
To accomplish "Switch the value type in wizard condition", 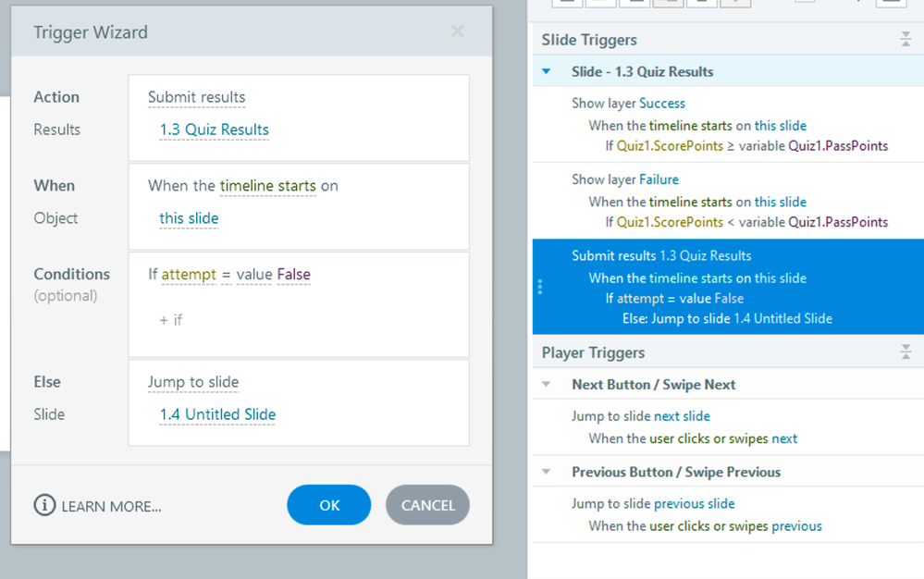I will 254,275.
